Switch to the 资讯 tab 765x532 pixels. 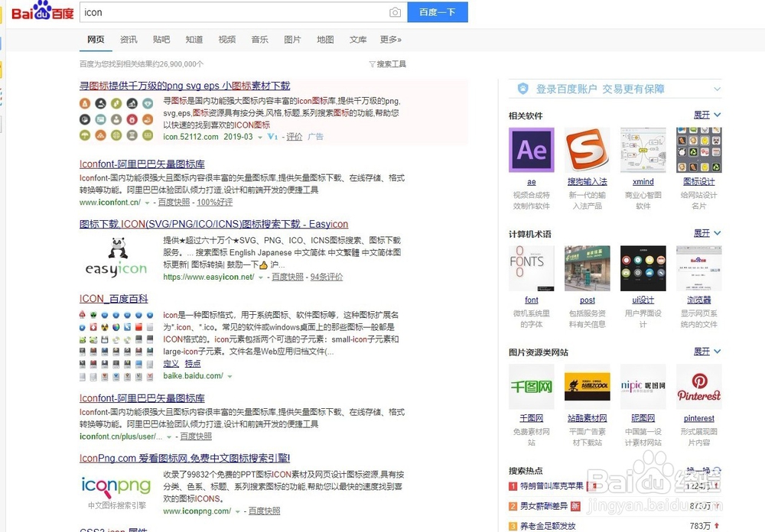click(129, 40)
